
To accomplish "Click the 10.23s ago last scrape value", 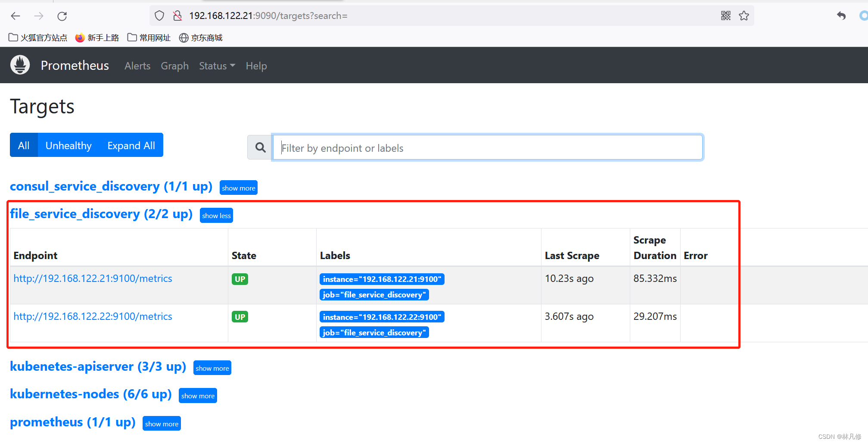I will coord(569,278).
